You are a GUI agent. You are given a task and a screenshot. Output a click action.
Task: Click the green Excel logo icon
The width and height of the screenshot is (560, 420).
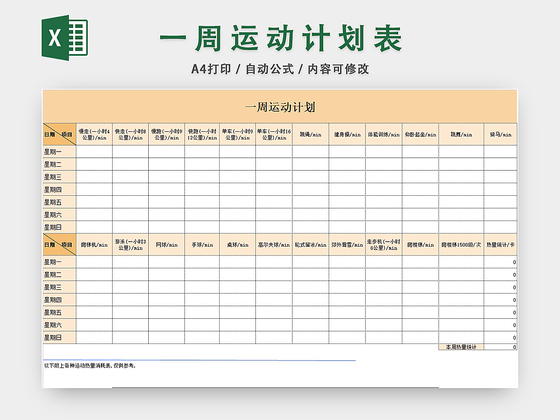pyautogui.click(x=65, y=38)
